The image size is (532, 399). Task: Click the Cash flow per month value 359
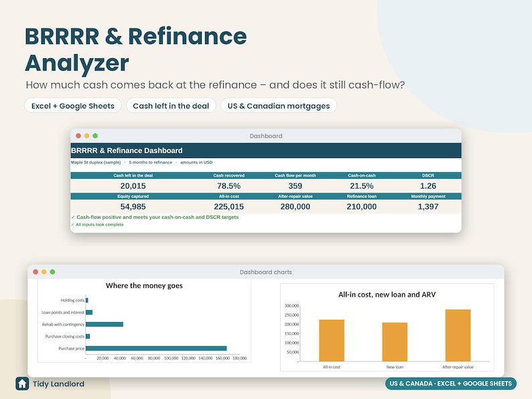(x=295, y=185)
